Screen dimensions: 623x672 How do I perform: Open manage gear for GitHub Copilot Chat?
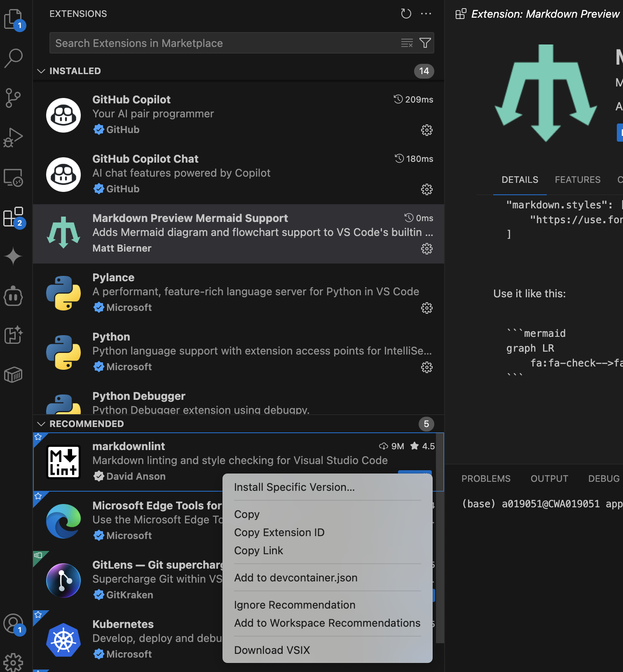click(x=427, y=189)
